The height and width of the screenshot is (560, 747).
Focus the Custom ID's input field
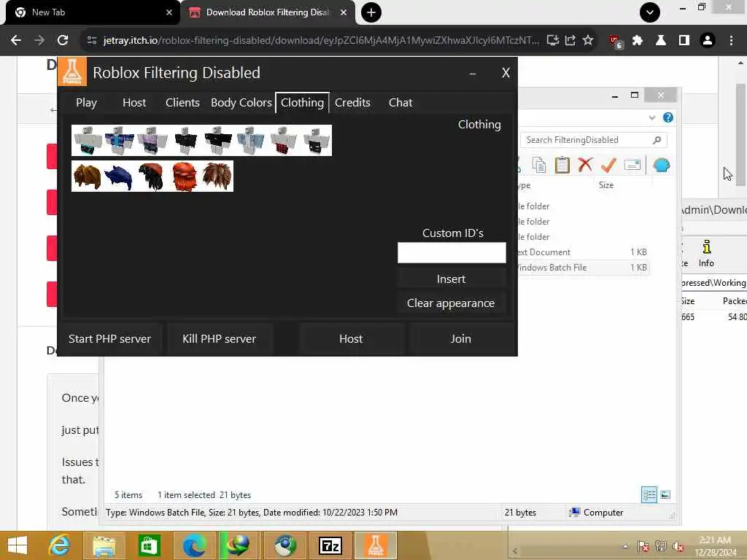tap(452, 252)
